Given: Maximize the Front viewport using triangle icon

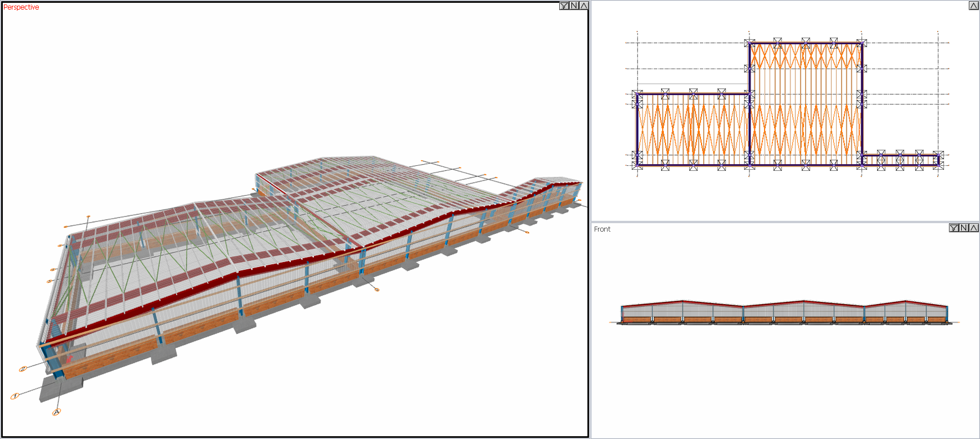Looking at the screenshot, I should [x=973, y=228].
